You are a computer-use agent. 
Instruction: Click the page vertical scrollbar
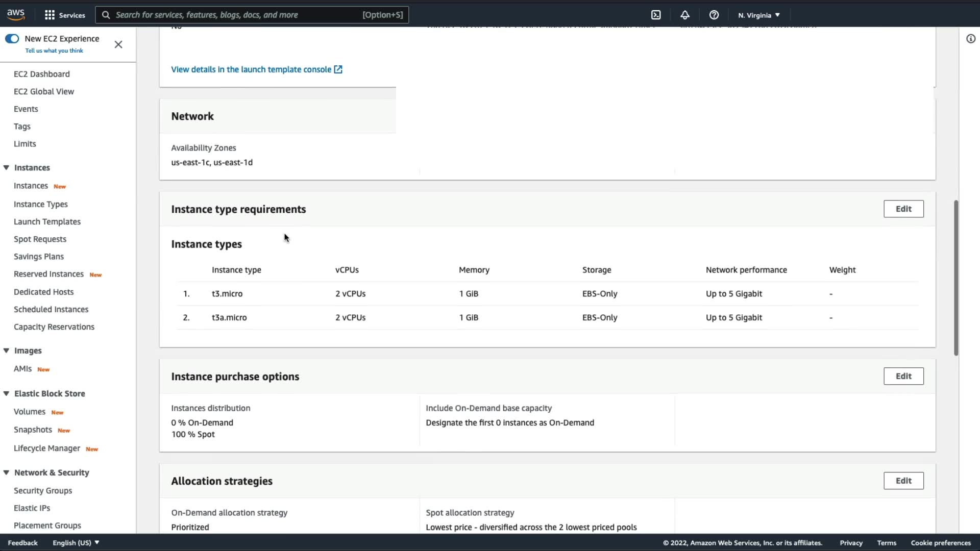coord(956,278)
